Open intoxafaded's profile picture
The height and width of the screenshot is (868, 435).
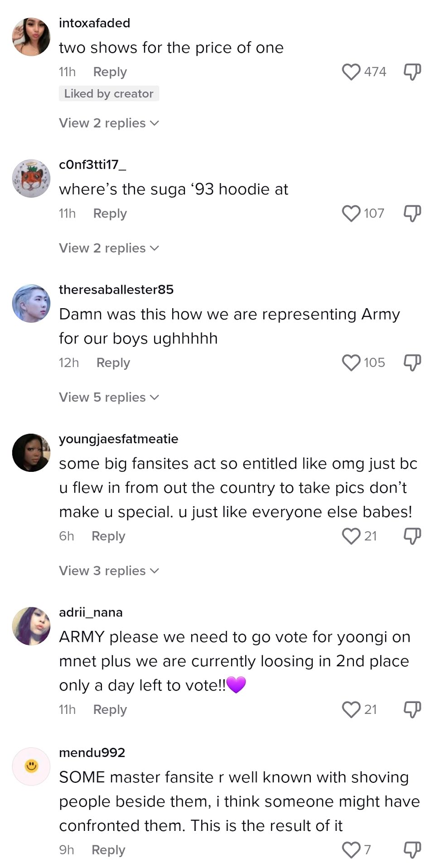pos(31,37)
